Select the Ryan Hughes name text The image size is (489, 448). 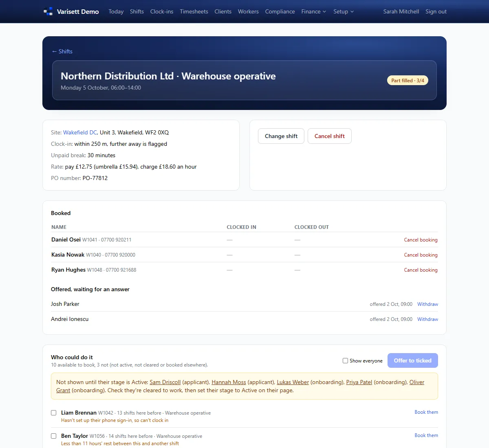pyautogui.click(x=68, y=270)
